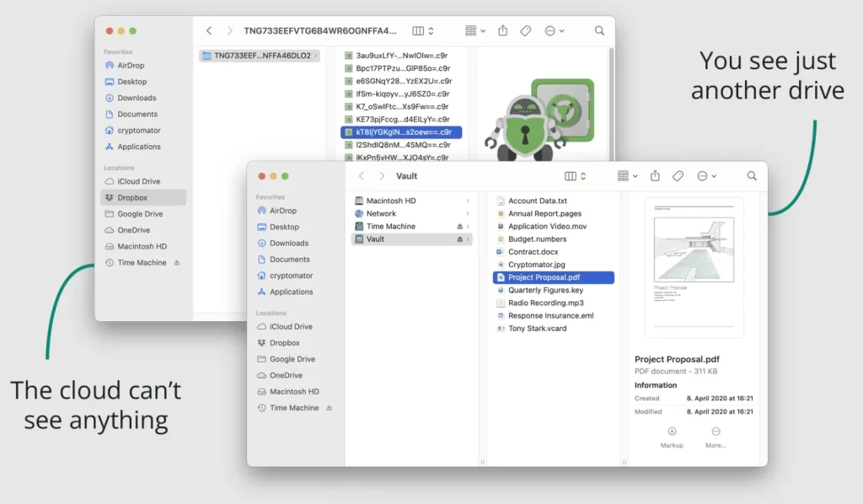Image resolution: width=863 pixels, height=504 pixels.
Task: Expand the Network item chevron
Action: (x=466, y=213)
